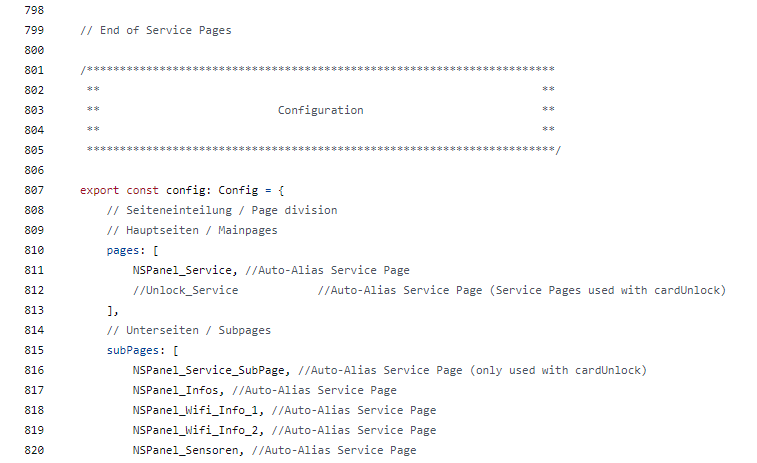Click the 'NSPanel_Sensoren' identifier
The width and height of the screenshot is (757, 463).
coord(185,450)
